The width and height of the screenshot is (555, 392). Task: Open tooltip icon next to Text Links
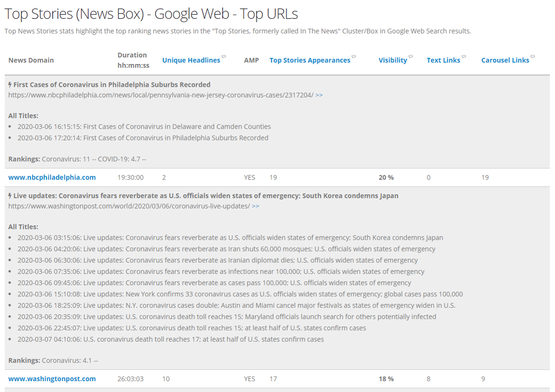point(464,57)
